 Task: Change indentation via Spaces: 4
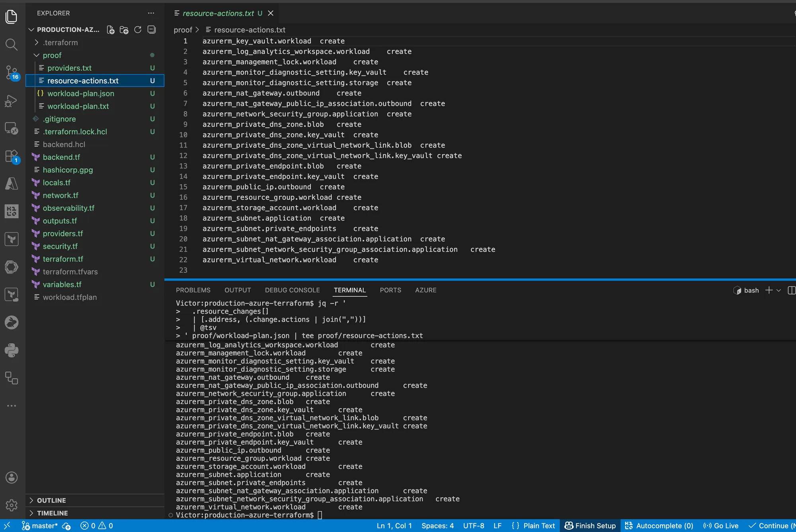click(x=437, y=526)
